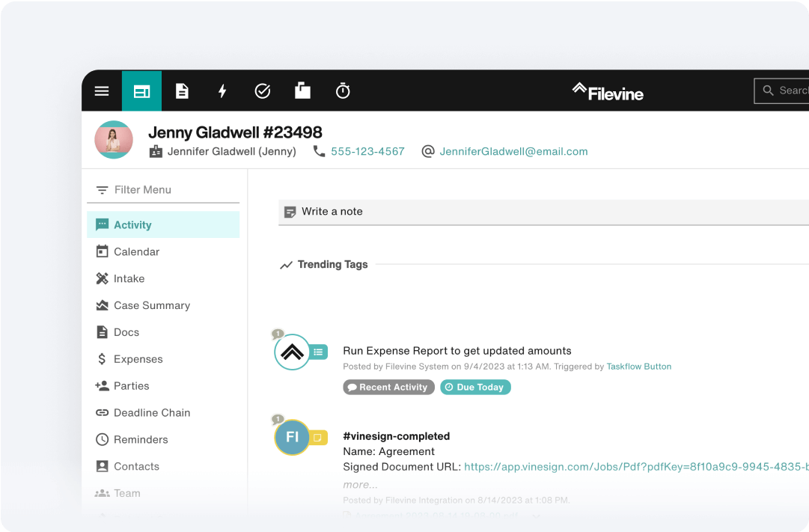Image resolution: width=809 pixels, height=532 pixels.
Task: Click the Due Today tag
Action: coord(475,388)
